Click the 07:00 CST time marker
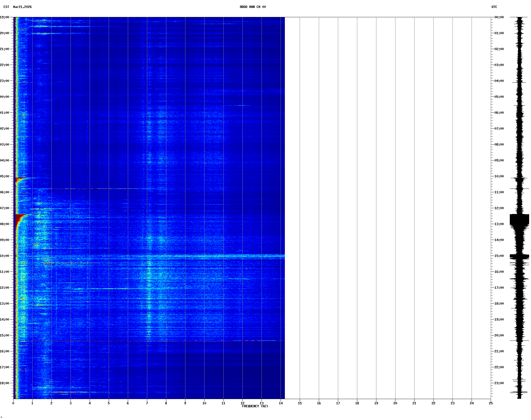Viewport: 531px width, 420px height. pos(5,208)
